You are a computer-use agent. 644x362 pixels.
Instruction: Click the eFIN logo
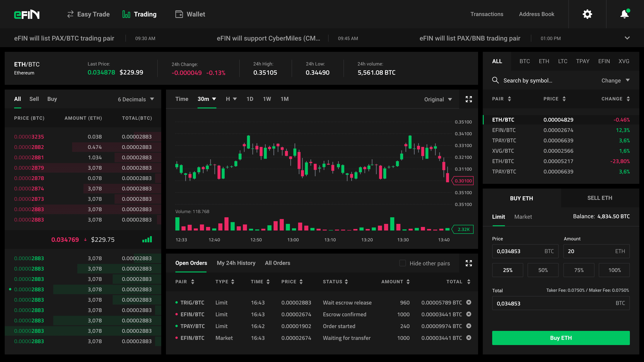tap(27, 14)
